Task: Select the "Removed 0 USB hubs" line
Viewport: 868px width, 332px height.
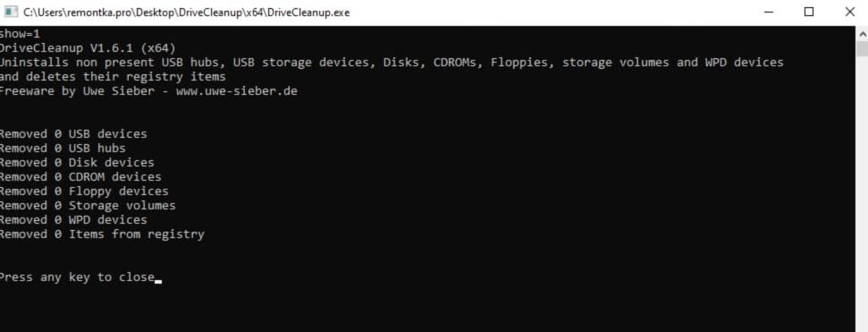Action: coord(63,148)
